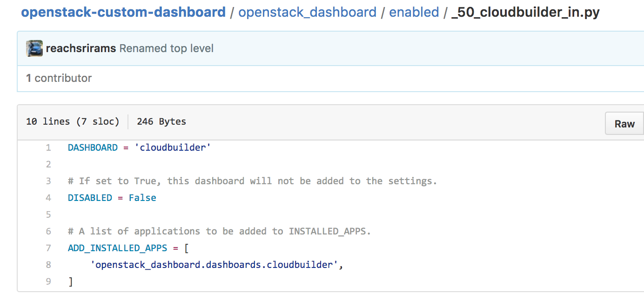Image resolution: width=644 pixels, height=294 pixels.
Task: Click the INSTALLED_APPS comment line
Action: click(220, 231)
